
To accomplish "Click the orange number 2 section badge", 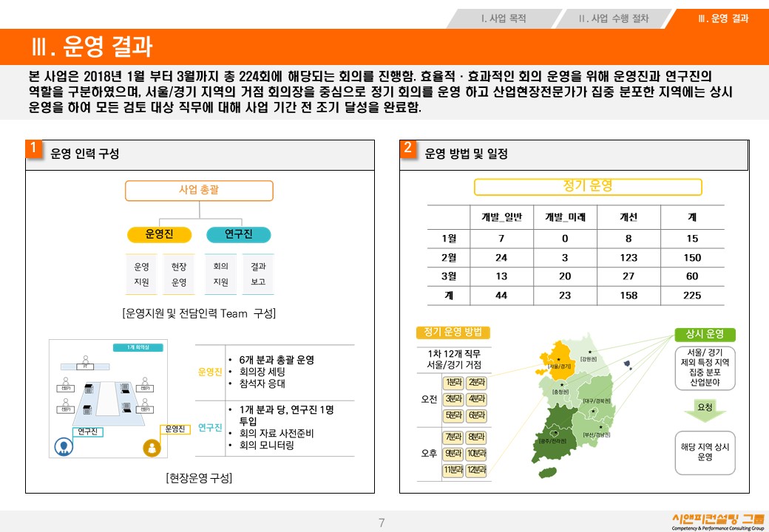I will 407,148.
